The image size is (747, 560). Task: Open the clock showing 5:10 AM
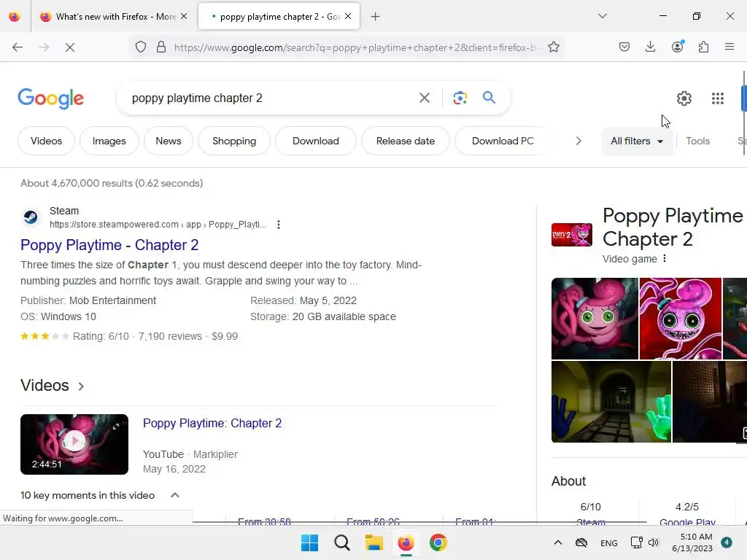click(x=692, y=542)
